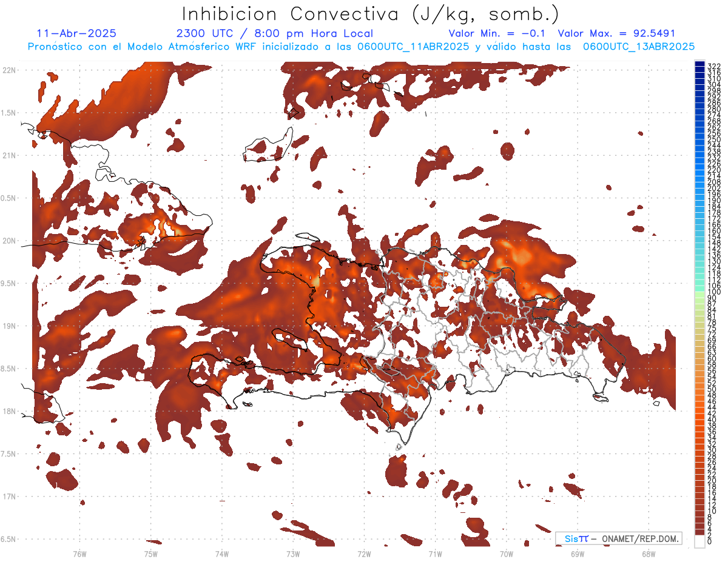Click the "69W" longitude label
Viewport: 728px width, 562px height.
(x=578, y=554)
